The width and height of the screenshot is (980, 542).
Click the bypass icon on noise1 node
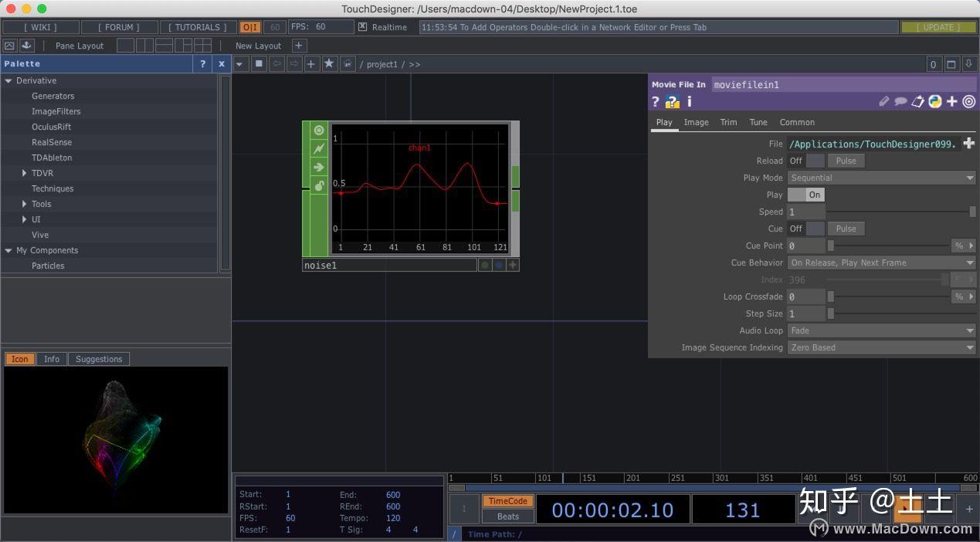(x=319, y=148)
